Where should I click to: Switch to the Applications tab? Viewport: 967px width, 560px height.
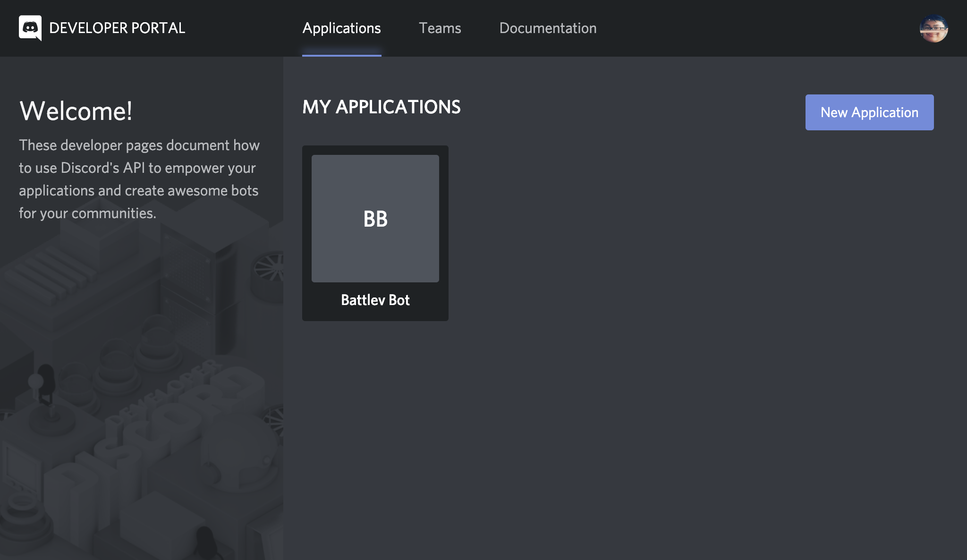(341, 28)
